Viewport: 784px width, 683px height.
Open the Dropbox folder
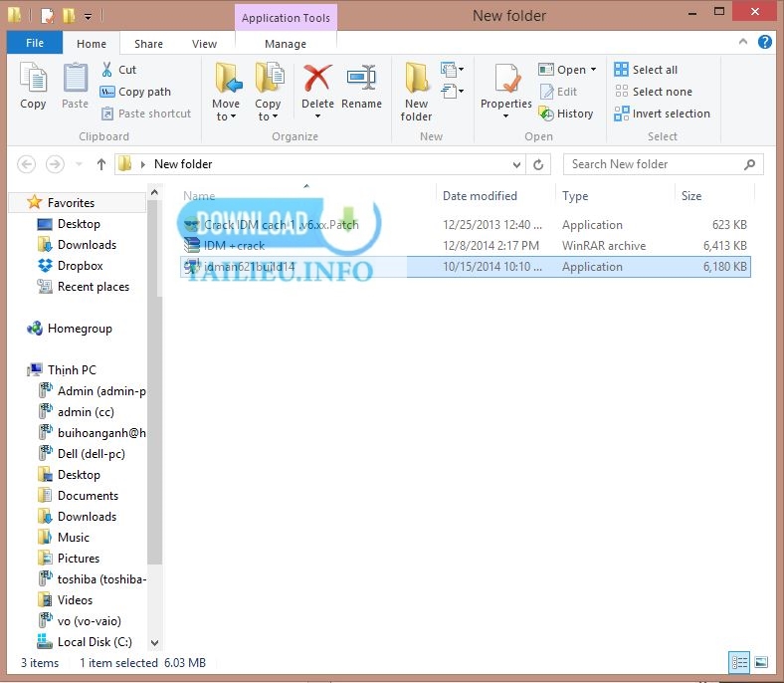[x=80, y=266]
